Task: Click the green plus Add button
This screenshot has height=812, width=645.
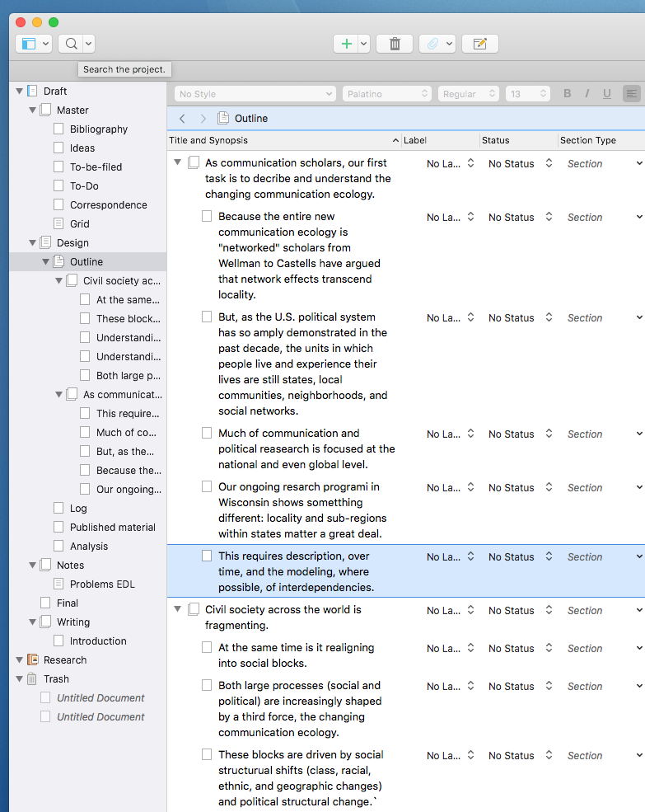Action: click(x=346, y=44)
